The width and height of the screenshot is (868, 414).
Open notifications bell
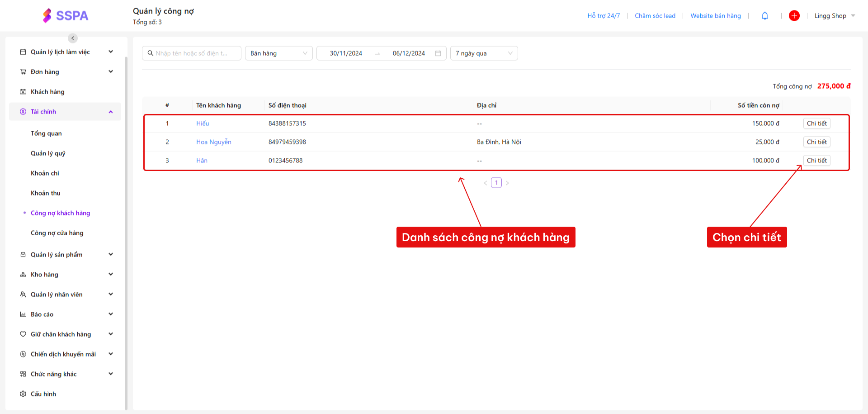765,16
